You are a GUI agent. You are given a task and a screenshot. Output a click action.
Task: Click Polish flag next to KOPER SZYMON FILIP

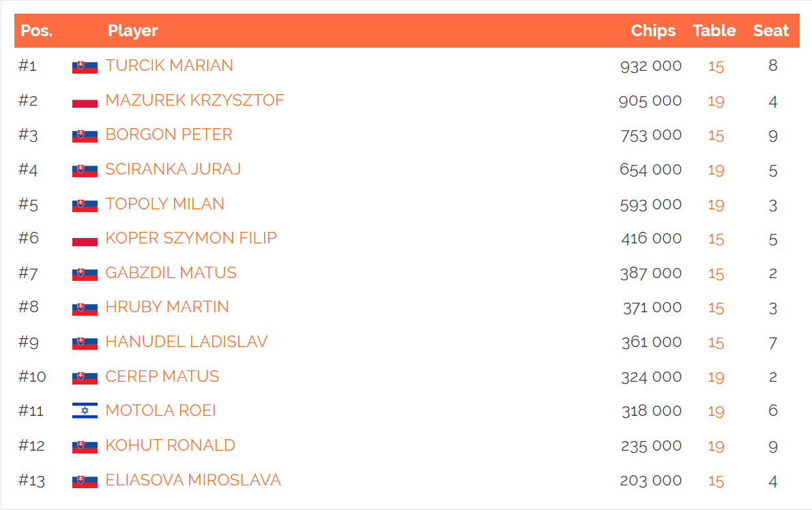tap(85, 239)
